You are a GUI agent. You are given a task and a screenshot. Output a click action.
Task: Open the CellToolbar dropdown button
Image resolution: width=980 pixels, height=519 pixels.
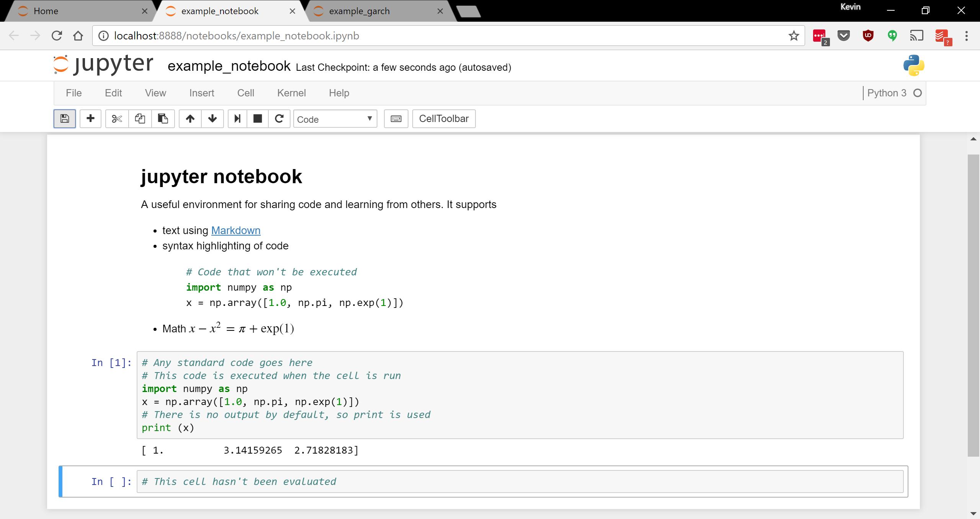click(x=444, y=119)
